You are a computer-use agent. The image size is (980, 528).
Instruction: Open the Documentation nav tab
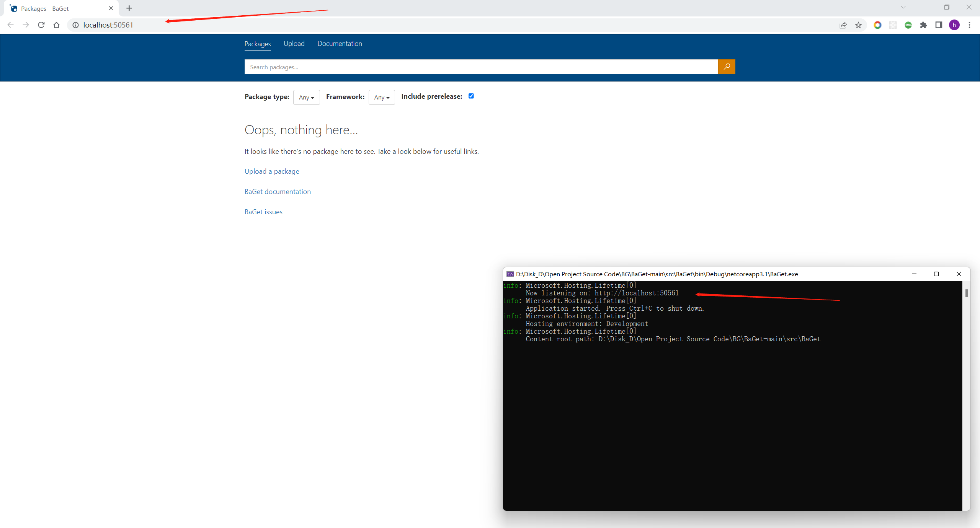pyautogui.click(x=340, y=44)
